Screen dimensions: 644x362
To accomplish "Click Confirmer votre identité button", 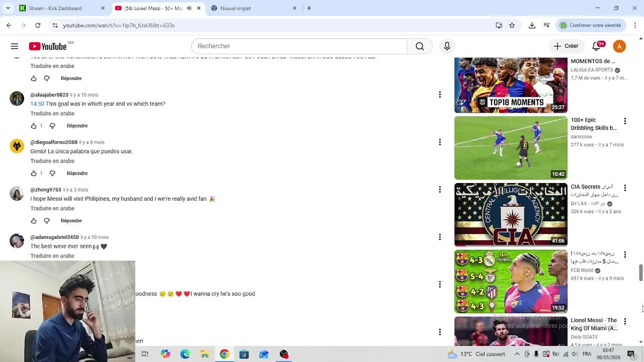I will 591,25.
